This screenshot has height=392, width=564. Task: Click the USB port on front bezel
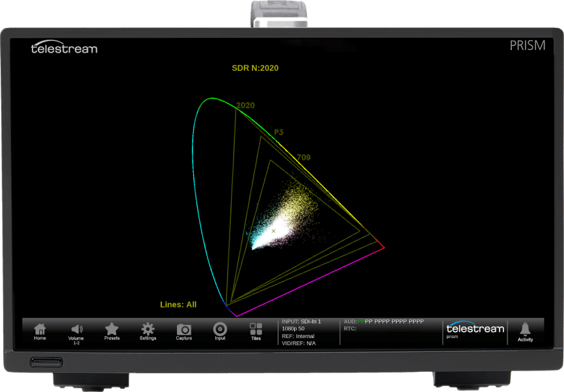coord(46,362)
